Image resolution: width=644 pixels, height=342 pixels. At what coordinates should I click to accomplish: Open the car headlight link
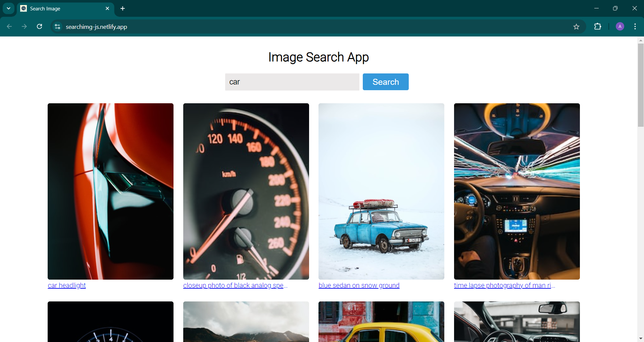(67, 285)
